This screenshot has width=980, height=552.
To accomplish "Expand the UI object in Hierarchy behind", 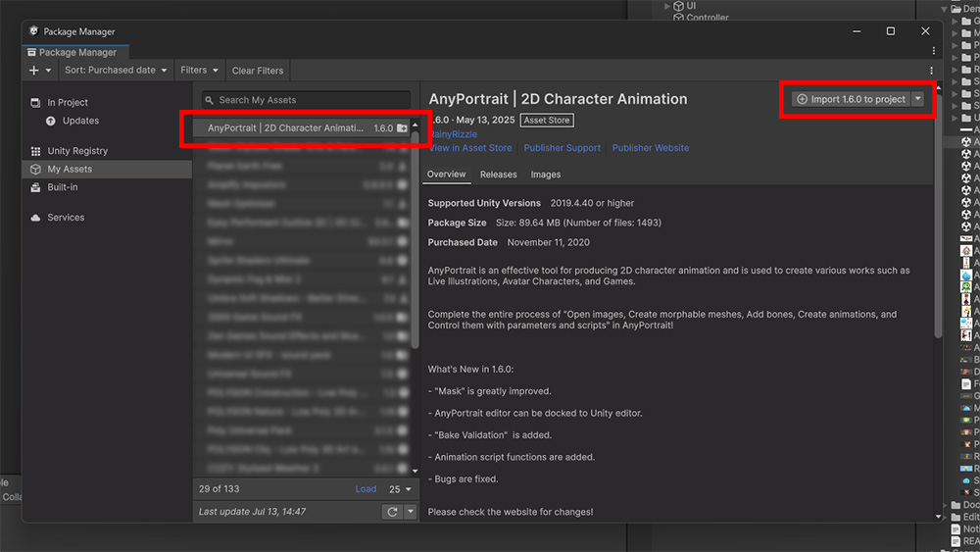I will point(666,6).
